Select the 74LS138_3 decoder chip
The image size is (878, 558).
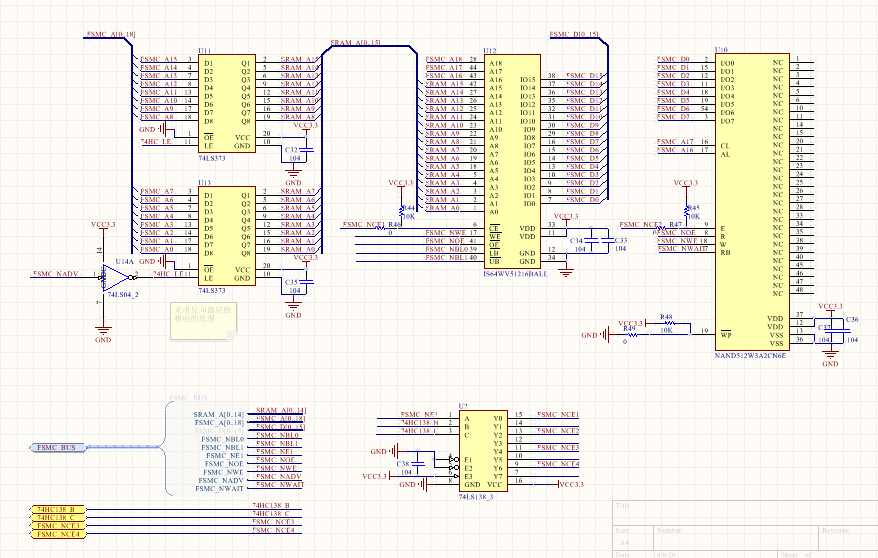(483, 451)
